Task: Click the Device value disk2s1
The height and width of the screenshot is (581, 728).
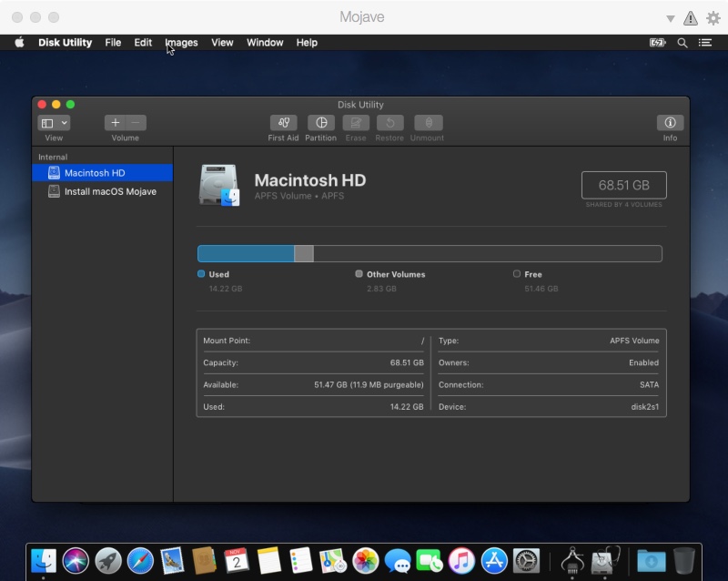Action: pos(645,407)
